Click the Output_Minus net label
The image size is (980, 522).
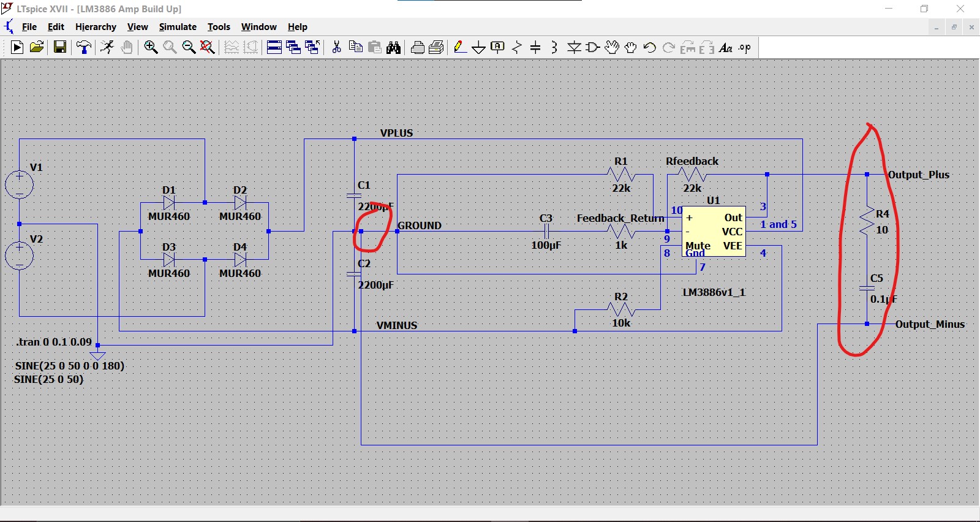click(930, 324)
